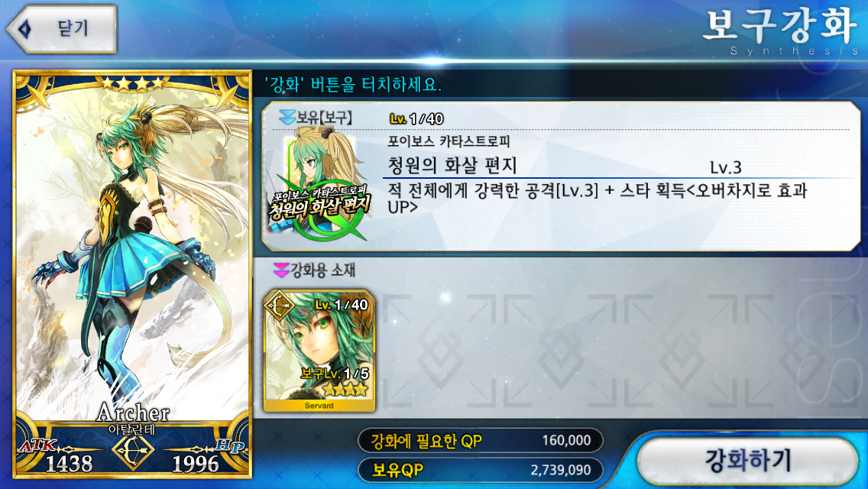Tap the 강화에 필요한 QP cost field
Viewport: 868px width, 489px height.
click(x=481, y=441)
